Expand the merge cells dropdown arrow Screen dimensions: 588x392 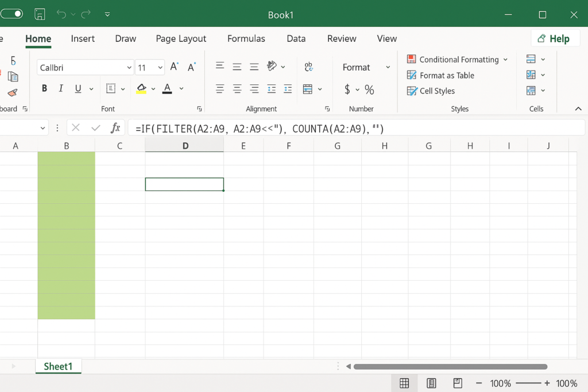pos(320,89)
